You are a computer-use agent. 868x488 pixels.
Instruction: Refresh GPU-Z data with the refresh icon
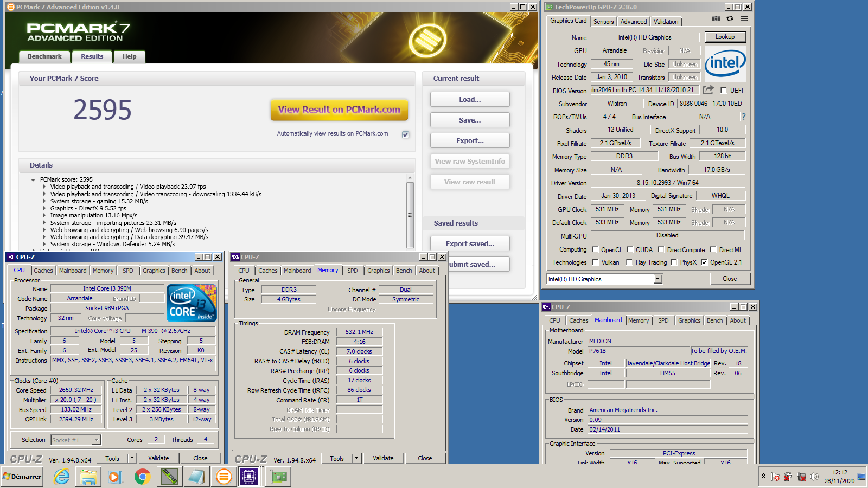pyautogui.click(x=730, y=18)
